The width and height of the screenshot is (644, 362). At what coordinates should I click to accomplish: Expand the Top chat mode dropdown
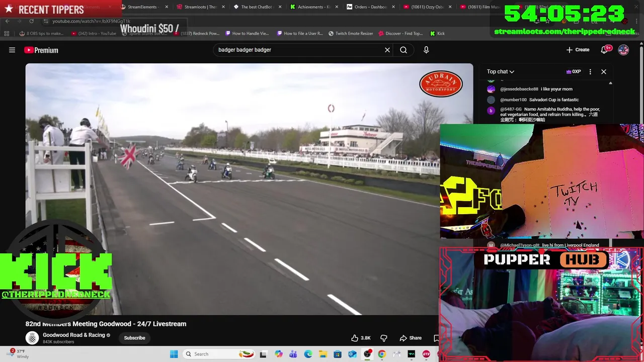click(500, 71)
